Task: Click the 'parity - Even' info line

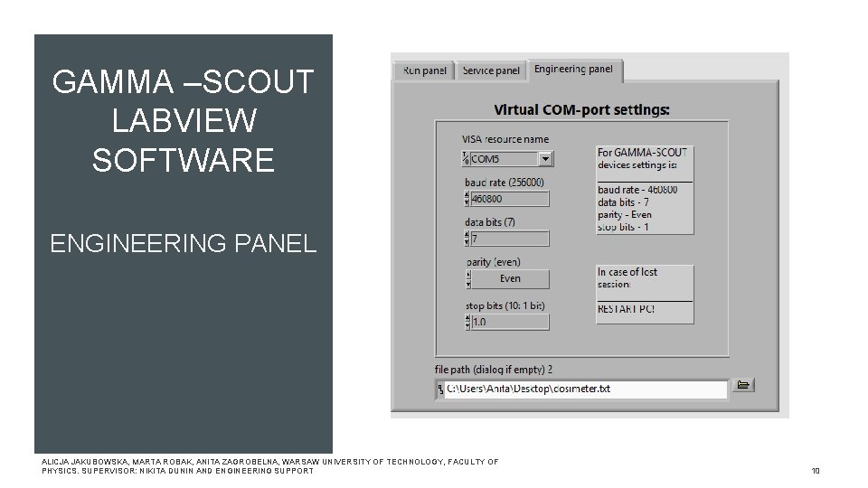Action: [625, 215]
